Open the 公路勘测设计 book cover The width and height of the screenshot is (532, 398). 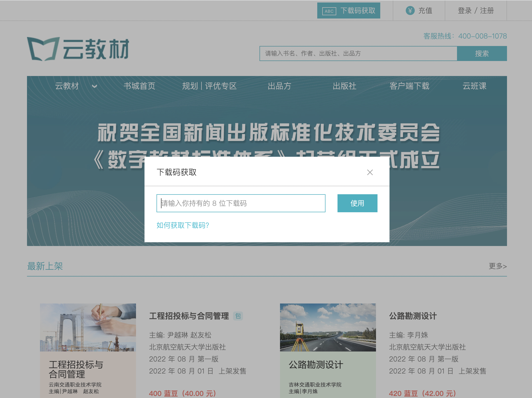(x=328, y=350)
